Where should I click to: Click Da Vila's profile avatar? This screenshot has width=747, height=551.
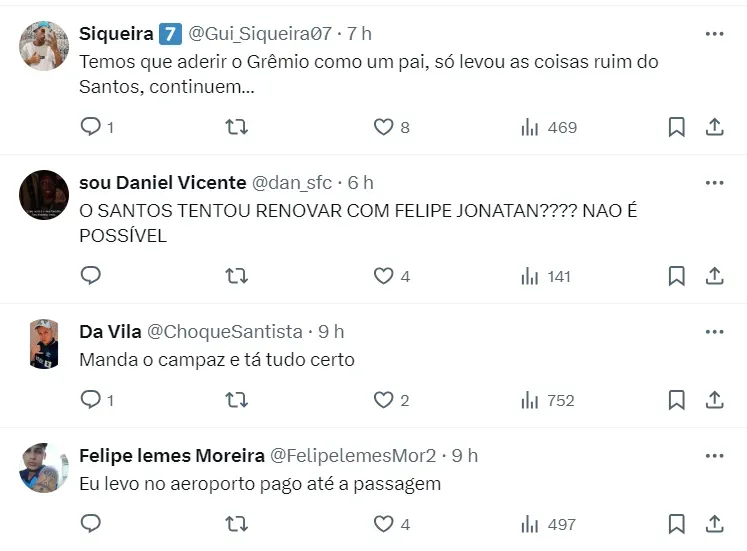(44, 344)
